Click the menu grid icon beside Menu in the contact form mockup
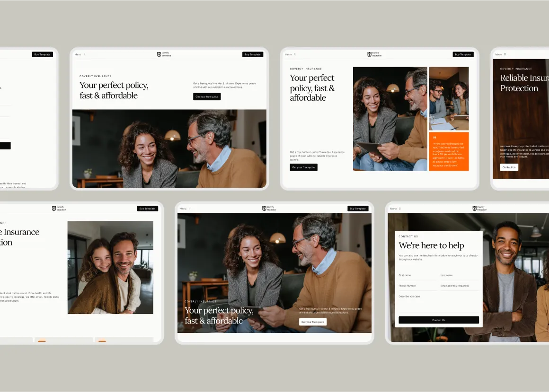Image resolution: width=549 pixels, height=392 pixels. [x=400, y=209]
